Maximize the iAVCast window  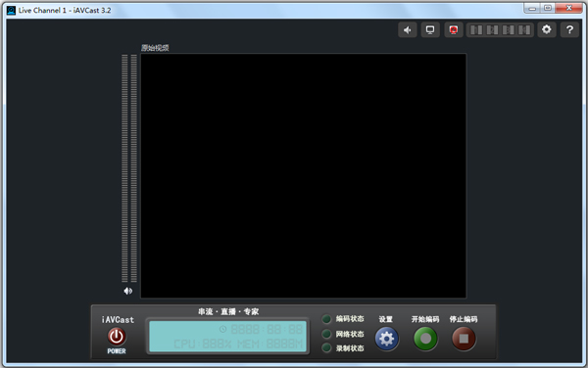point(548,8)
